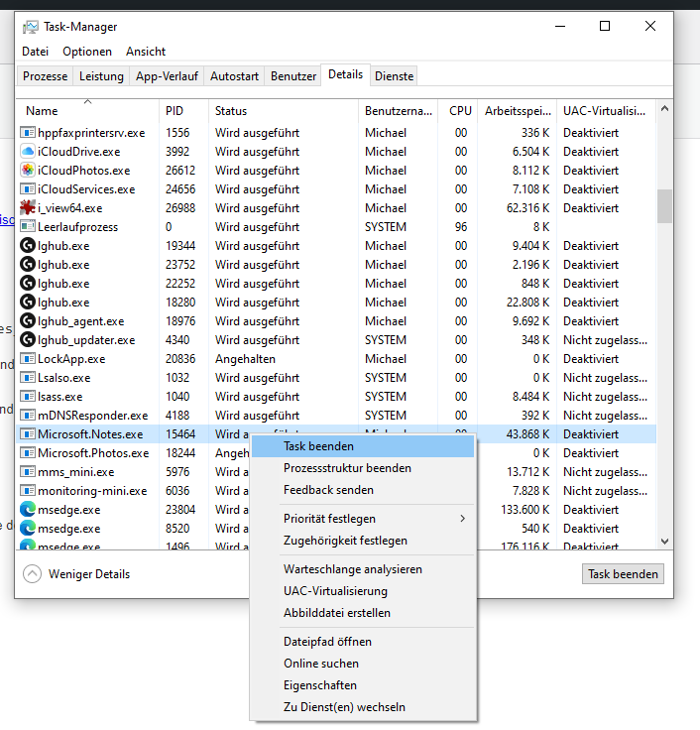Click the lghub_updater.exe icon

click(x=28, y=340)
